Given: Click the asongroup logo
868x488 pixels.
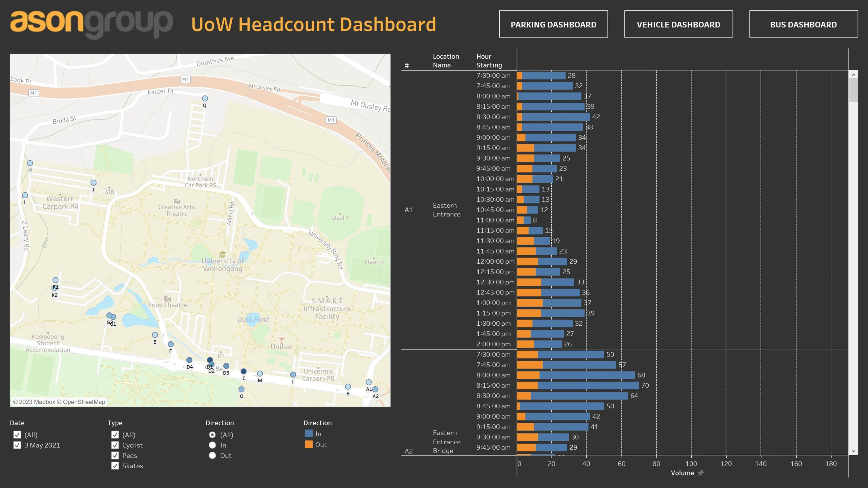Looking at the screenshot, I should 92,24.
